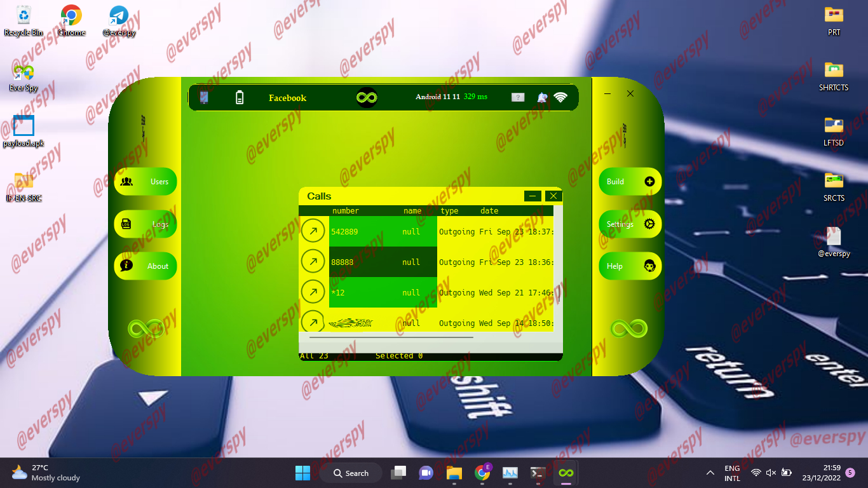Open the Task View taskbar icon
868x488 pixels.
pos(398,473)
